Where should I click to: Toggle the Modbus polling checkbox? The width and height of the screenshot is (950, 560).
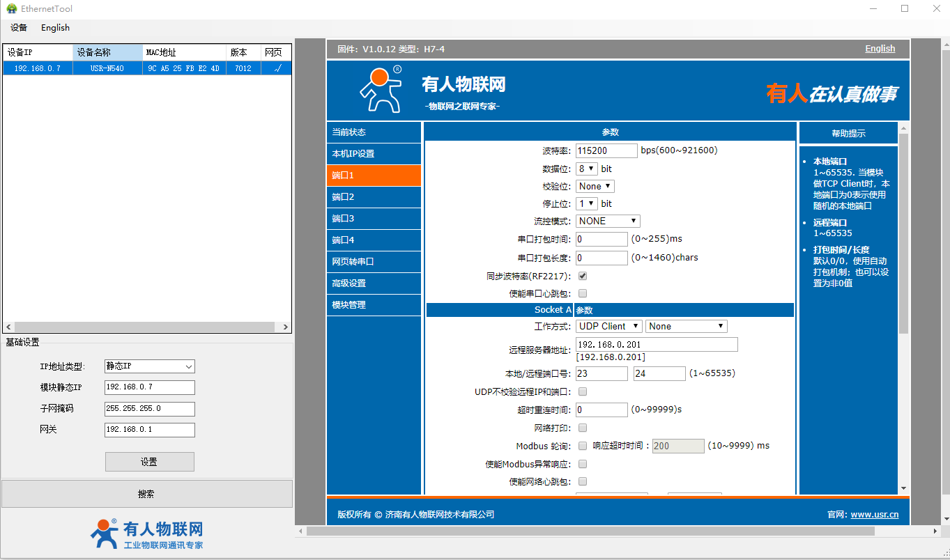click(583, 446)
